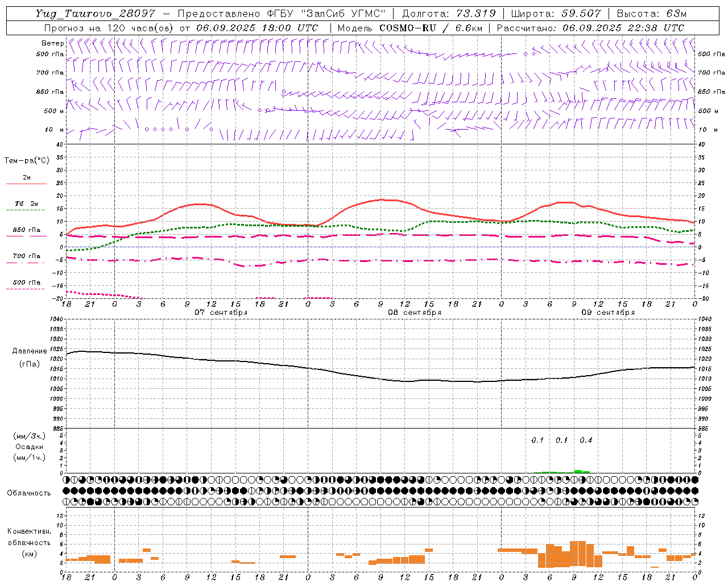The width and height of the screenshot is (728, 582).
Task: Click the Рассчитано: 06.09.2025 22:38 UTC text
Action: tap(590, 28)
